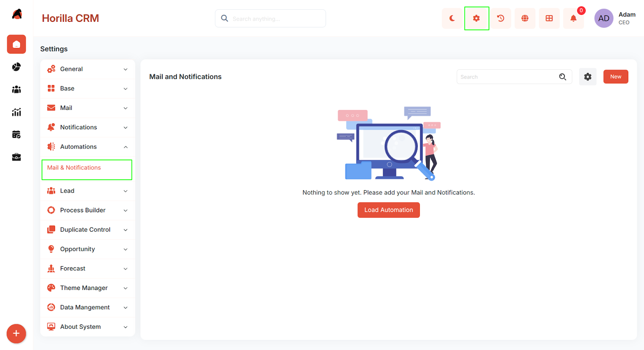Click the Load Automation button
This screenshot has height=350, width=644.
tap(389, 210)
